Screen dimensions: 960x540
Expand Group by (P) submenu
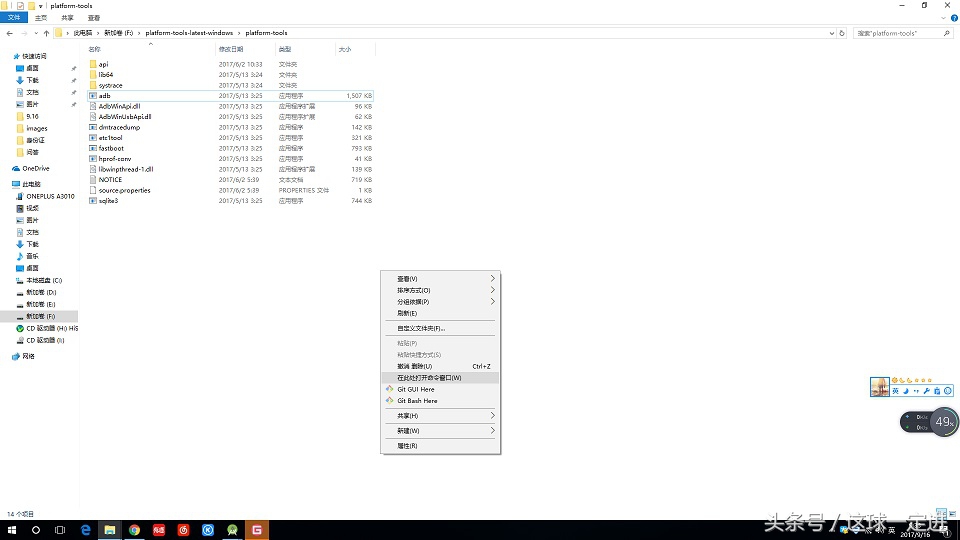point(440,302)
